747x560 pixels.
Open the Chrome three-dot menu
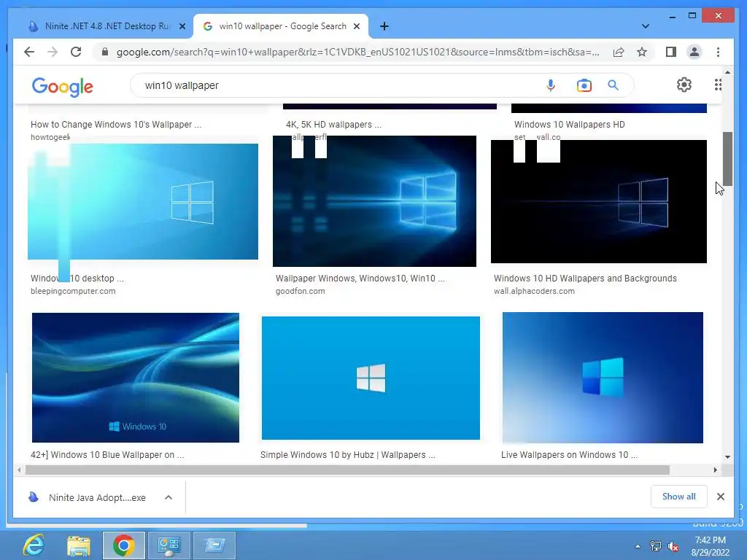pyautogui.click(x=718, y=52)
